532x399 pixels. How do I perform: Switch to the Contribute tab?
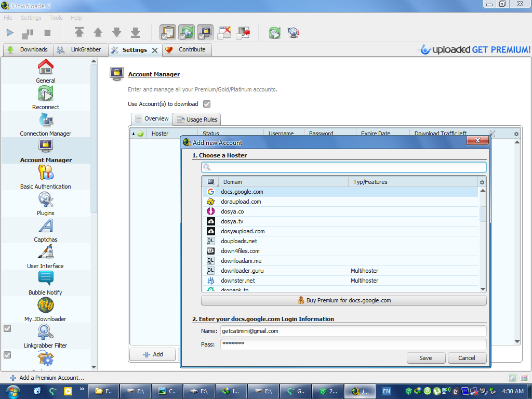click(187, 49)
